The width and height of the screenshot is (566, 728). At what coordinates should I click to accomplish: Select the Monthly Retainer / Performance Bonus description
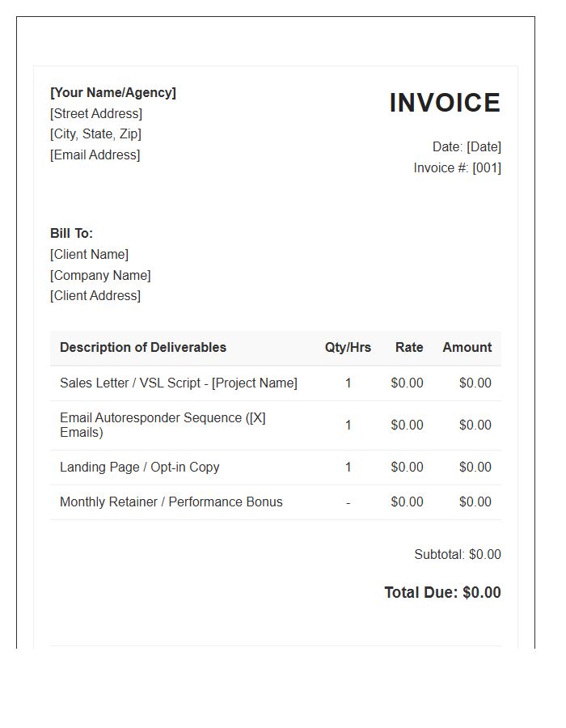click(171, 502)
